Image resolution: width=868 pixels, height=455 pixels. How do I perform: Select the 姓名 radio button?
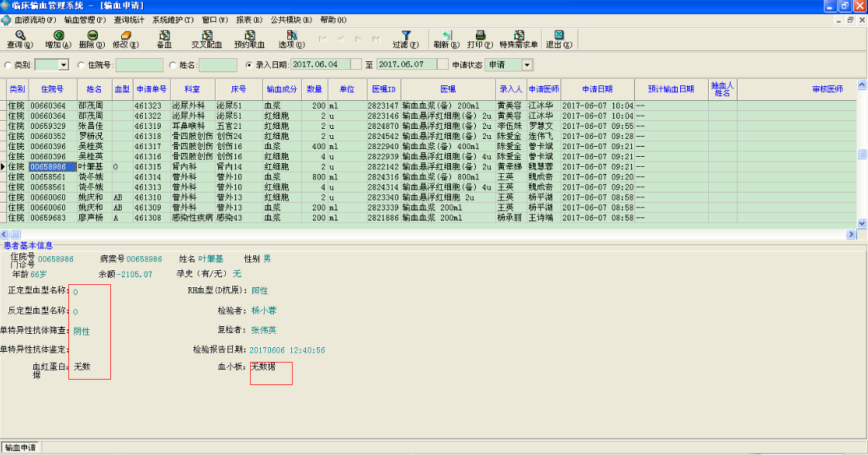point(172,64)
